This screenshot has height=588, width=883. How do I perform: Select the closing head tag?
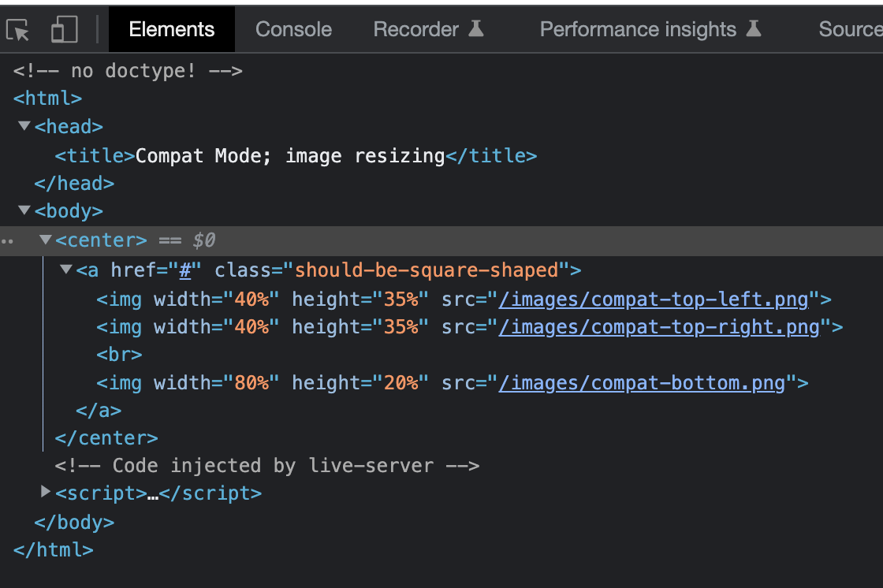(x=74, y=184)
